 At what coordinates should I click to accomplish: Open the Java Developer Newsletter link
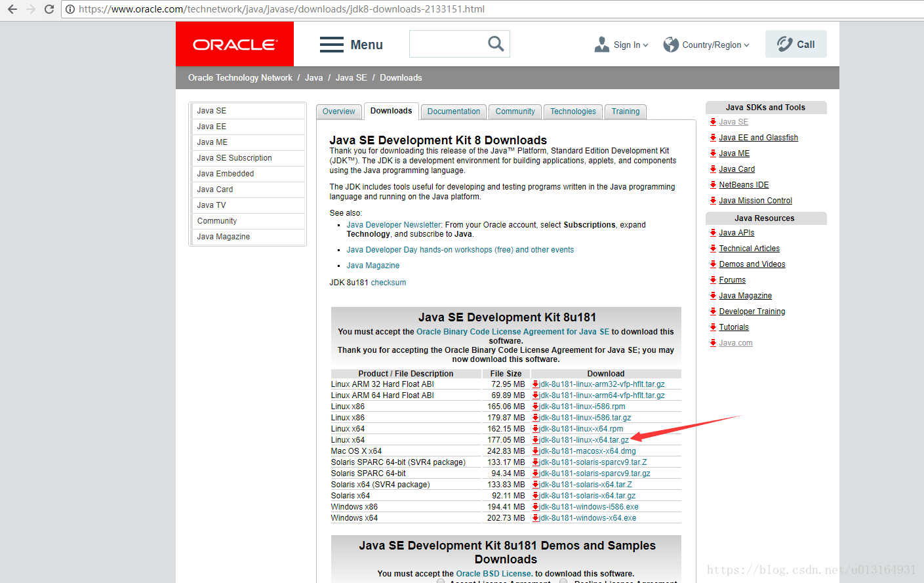tap(394, 225)
